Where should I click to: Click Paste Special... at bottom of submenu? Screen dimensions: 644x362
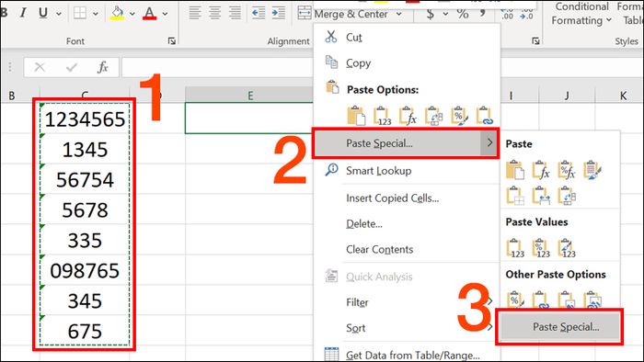click(x=559, y=327)
